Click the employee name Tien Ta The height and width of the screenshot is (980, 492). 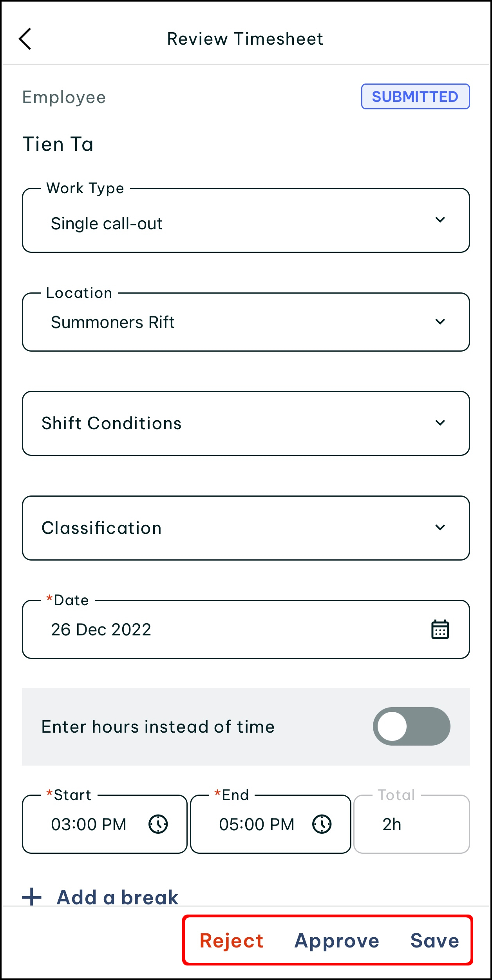(x=58, y=144)
